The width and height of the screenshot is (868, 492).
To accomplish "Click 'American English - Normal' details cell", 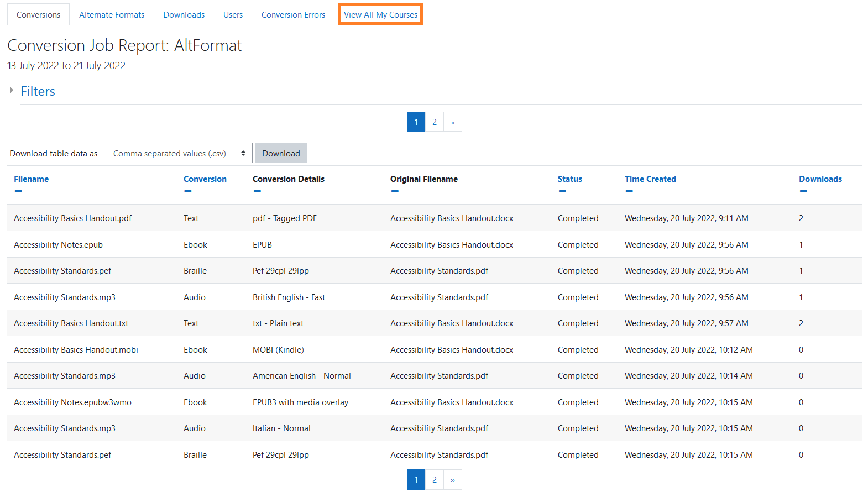I will coord(302,376).
